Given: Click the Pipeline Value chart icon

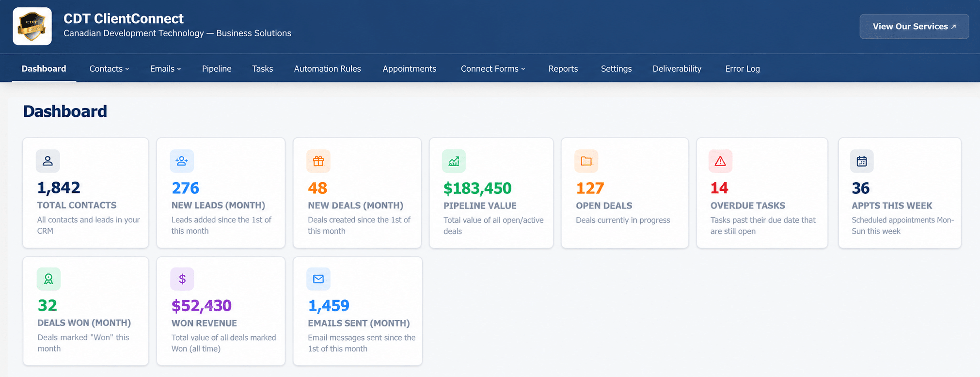Looking at the screenshot, I should click(454, 161).
